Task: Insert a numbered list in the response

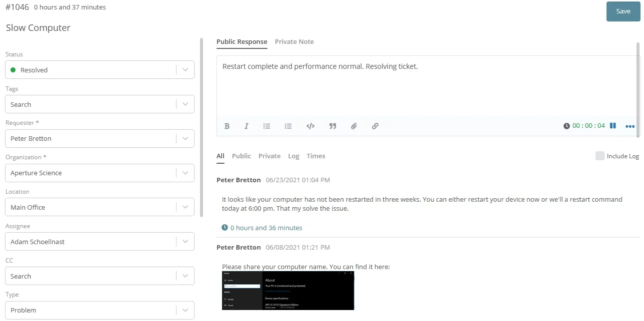Action: 288,126
